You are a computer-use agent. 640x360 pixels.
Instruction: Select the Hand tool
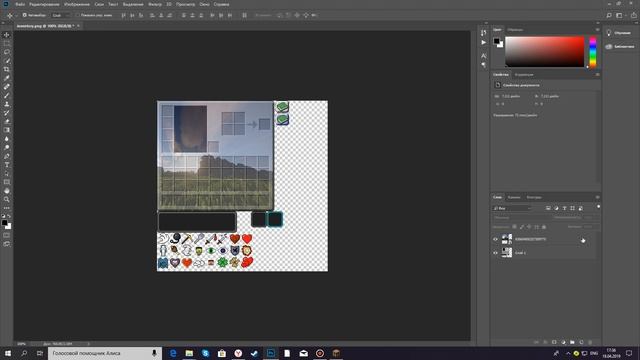7,191
